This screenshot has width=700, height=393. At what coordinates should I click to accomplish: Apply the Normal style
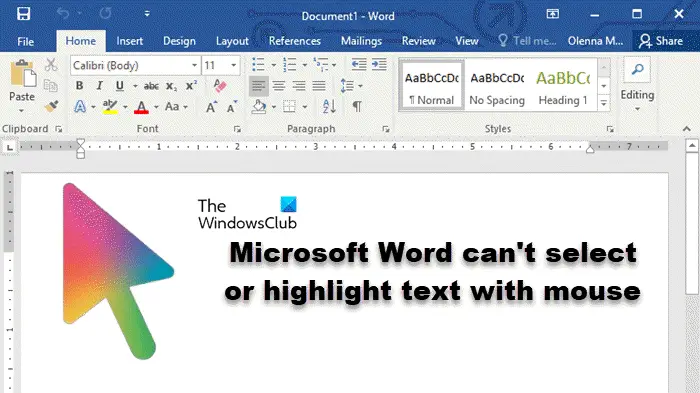431,86
